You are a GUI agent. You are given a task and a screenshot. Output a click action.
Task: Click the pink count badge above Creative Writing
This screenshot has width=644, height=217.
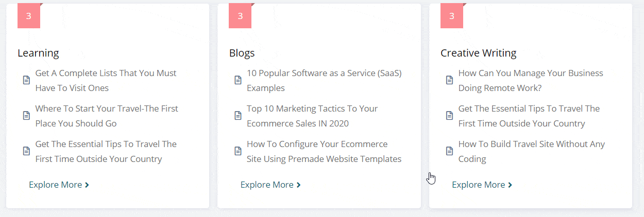(452, 16)
